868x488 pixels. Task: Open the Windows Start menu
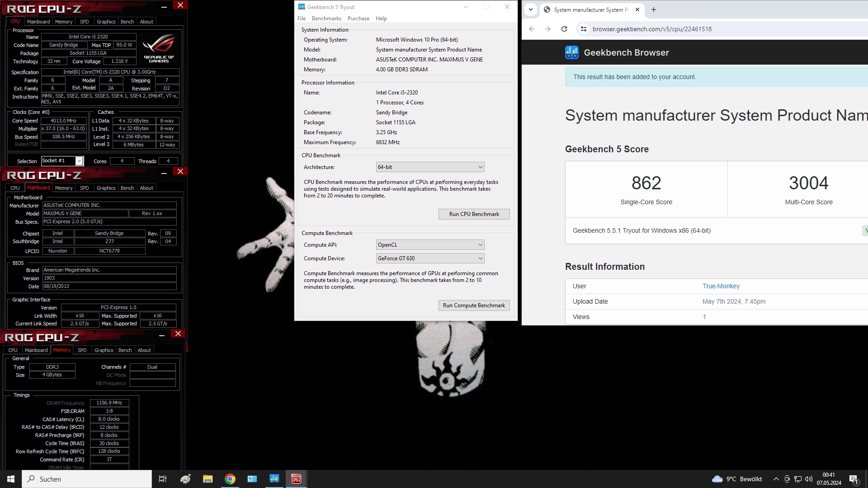pos(11,479)
